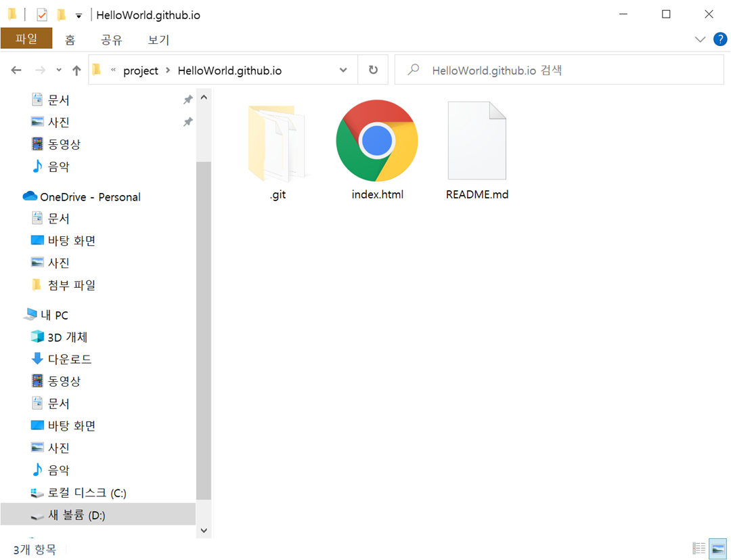Customize Quick Access Toolbar dropdown arrow
The width and height of the screenshot is (731, 560).
tap(79, 16)
